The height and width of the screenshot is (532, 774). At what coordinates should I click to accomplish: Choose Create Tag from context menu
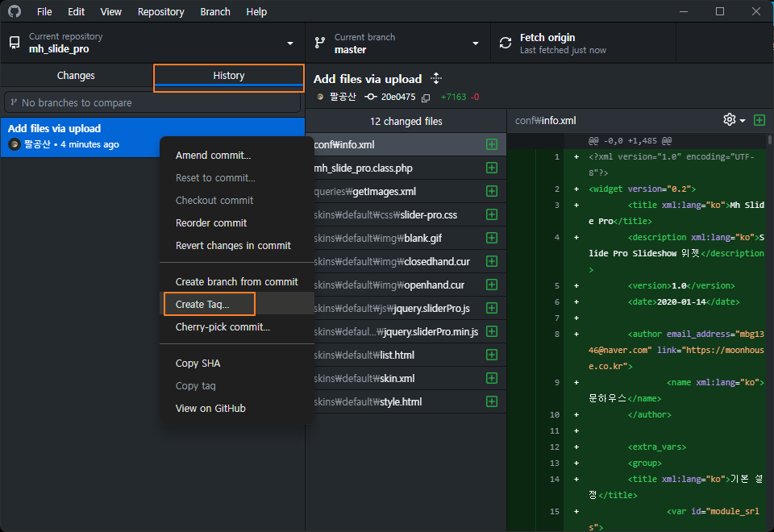237,304
